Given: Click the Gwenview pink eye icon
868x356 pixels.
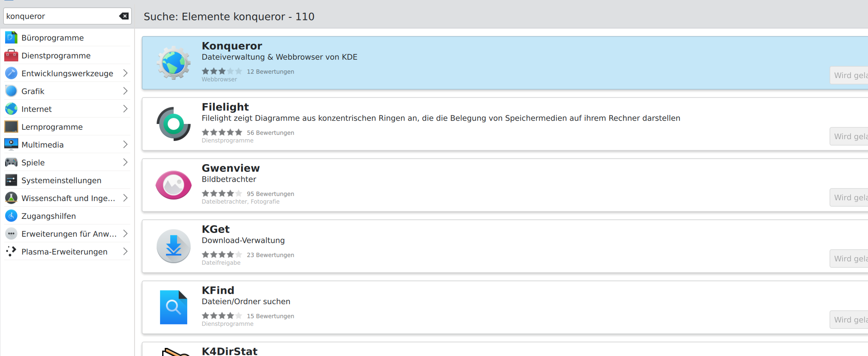Looking at the screenshot, I should pyautogui.click(x=174, y=185).
